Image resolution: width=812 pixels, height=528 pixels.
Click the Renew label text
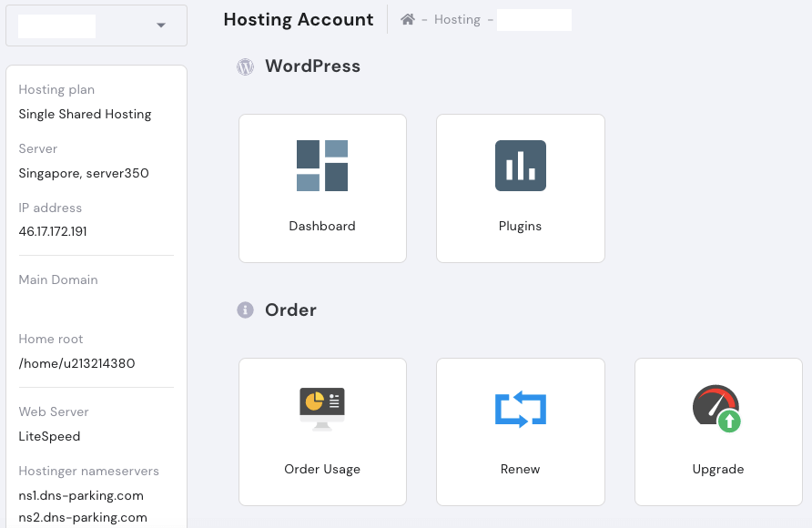click(x=521, y=470)
